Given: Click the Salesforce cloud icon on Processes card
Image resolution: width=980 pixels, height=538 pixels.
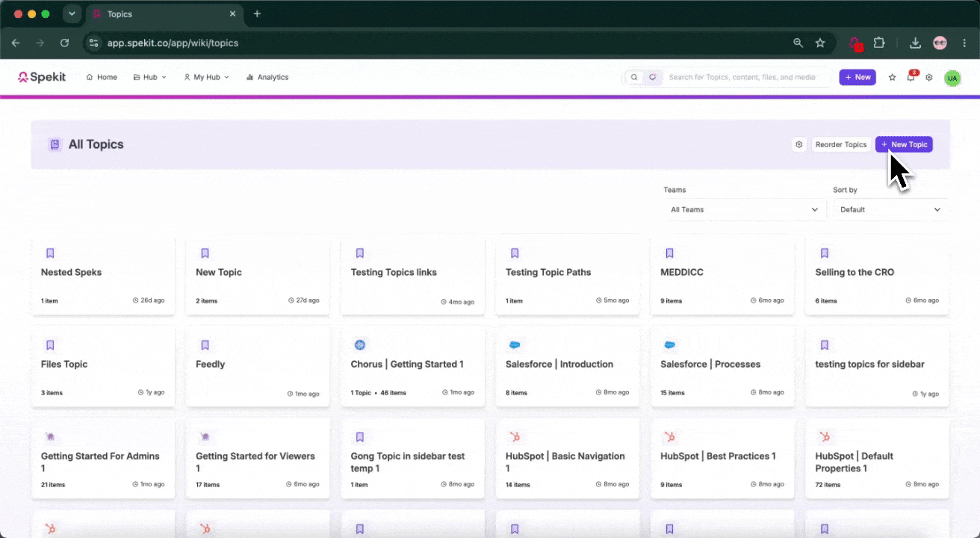Looking at the screenshot, I should point(670,345).
